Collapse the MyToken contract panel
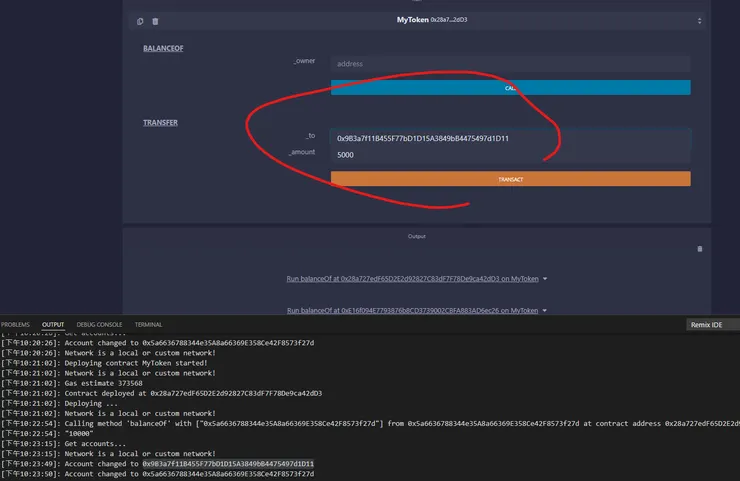 pyautogui.click(x=699, y=21)
